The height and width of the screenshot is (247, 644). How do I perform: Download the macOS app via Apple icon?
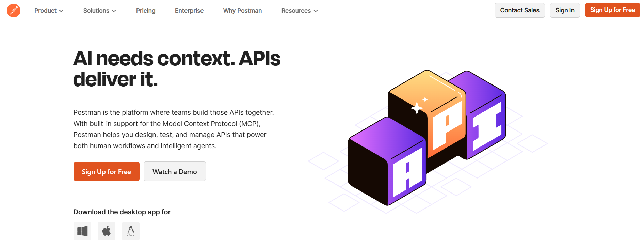pos(107,231)
